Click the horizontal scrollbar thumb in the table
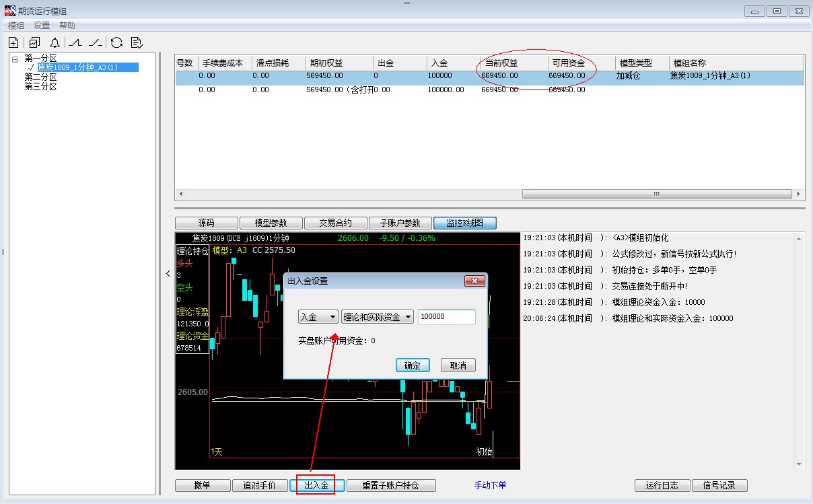 click(x=656, y=194)
